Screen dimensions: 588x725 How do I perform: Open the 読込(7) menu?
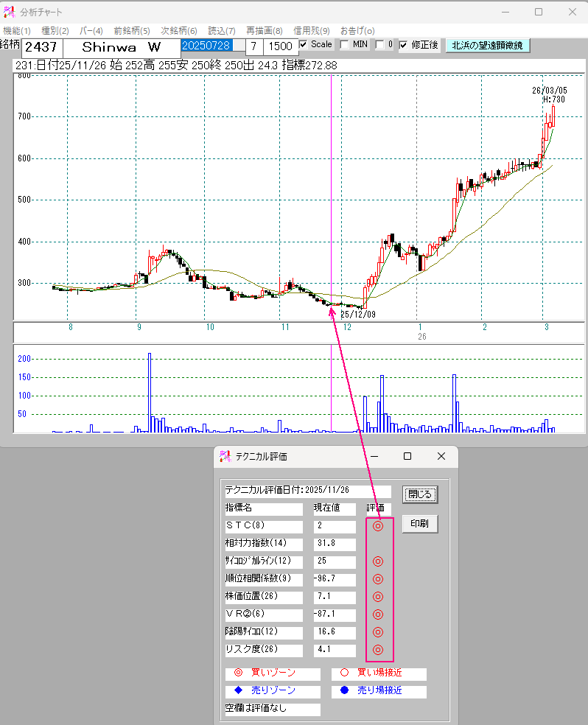pyautogui.click(x=222, y=31)
